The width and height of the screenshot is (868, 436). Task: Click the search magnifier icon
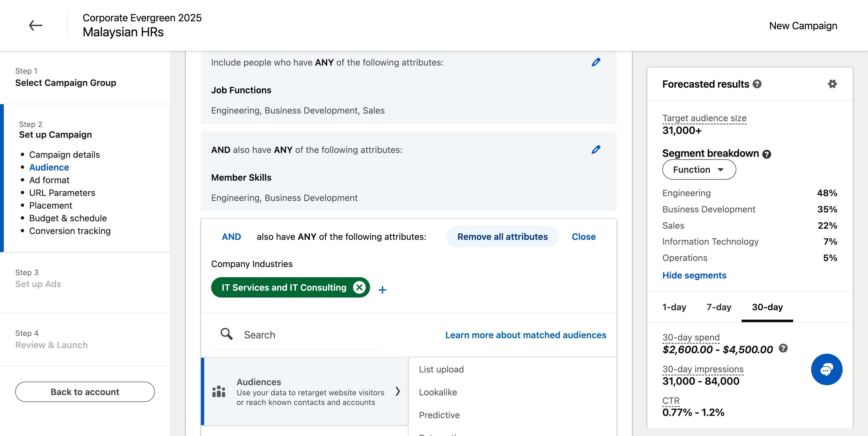click(226, 334)
